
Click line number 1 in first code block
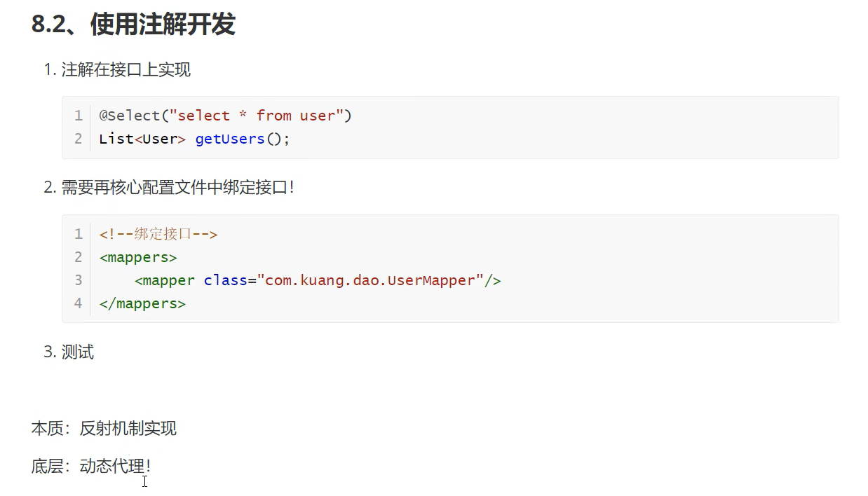(78, 116)
